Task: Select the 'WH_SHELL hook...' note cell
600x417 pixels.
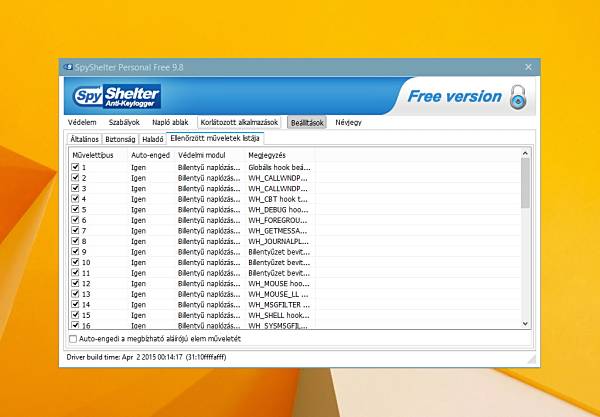Action: point(279,315)
